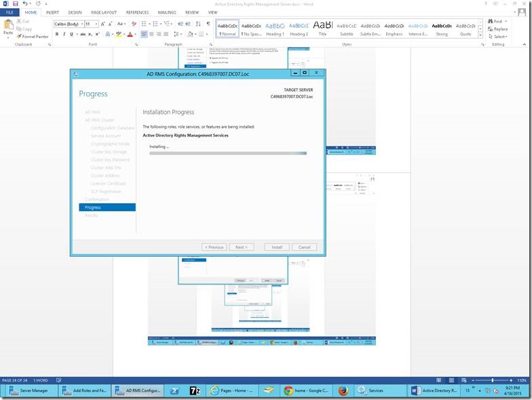
Task: Click Install in AD RMS Configuration
Action: (277, 247)
